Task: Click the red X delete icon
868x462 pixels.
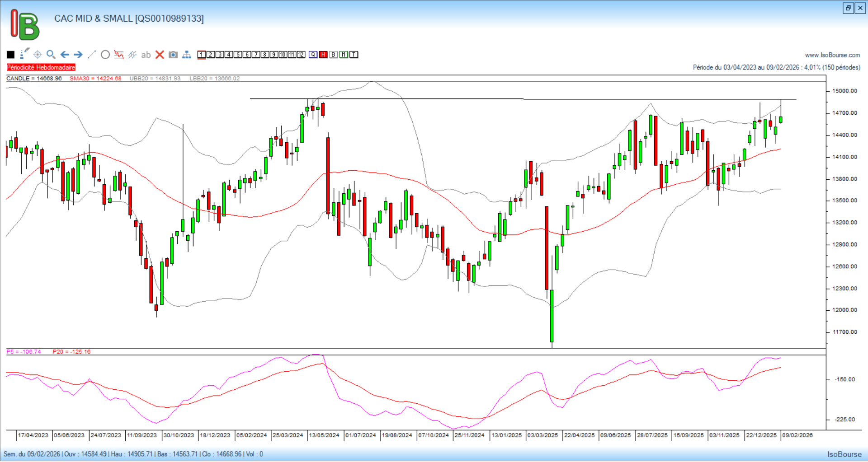Action: click(x=160, y=55)
